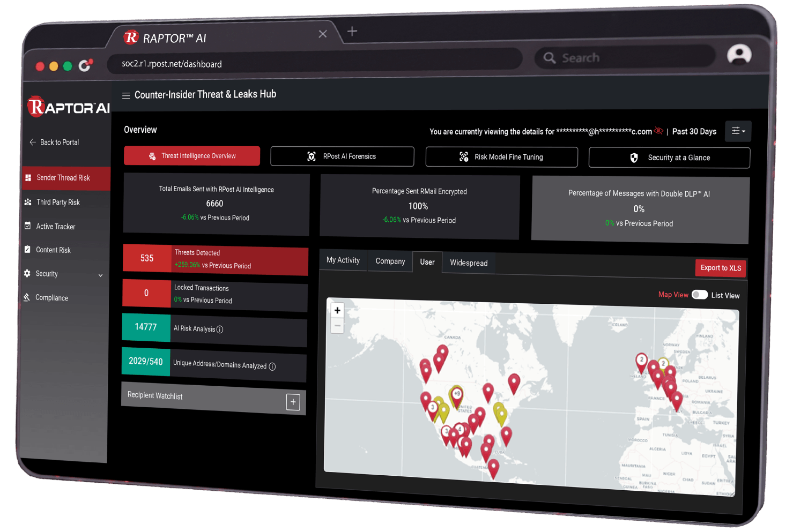Open a new browser tab

pos(352,31)
